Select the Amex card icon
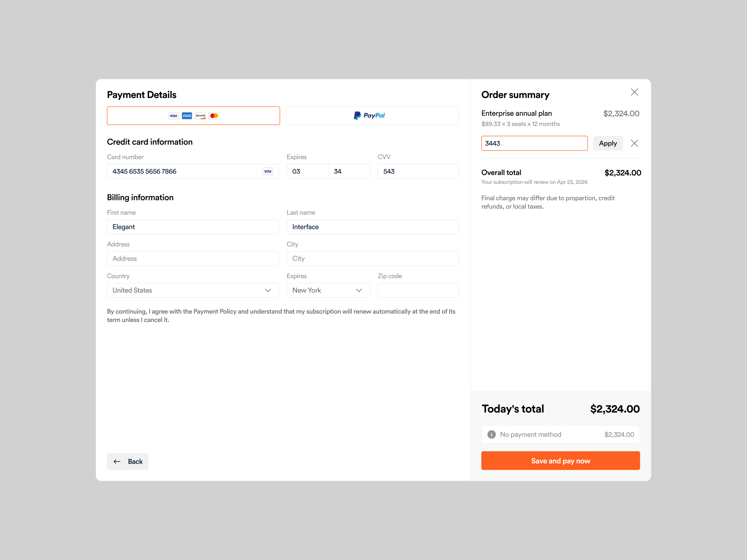The height and width of the screenshot is (560, 747). (x=187, y=115)
